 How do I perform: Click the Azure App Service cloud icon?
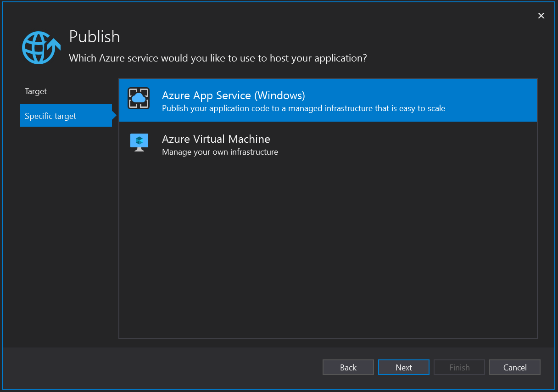tap(139, 98)
